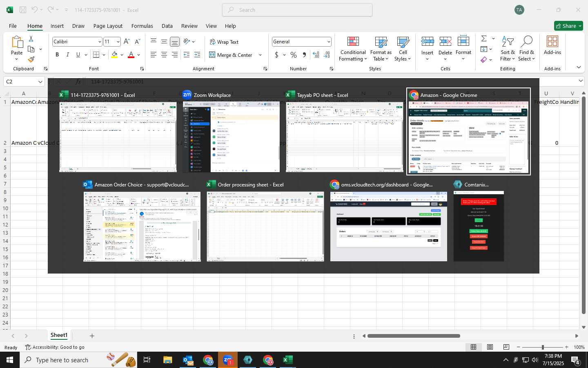
Task: Open Conditional Formatting menu
Action: tap(353, 49)
